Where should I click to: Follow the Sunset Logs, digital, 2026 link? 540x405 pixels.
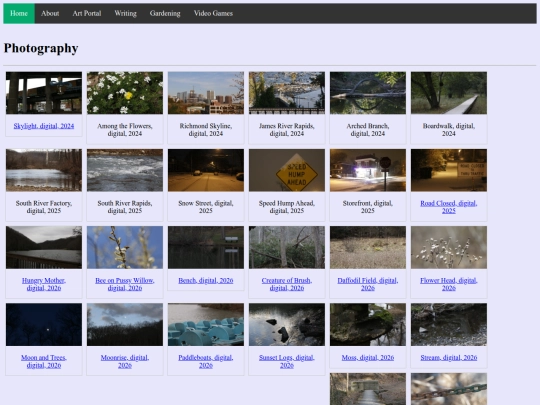tap(287, 361)
